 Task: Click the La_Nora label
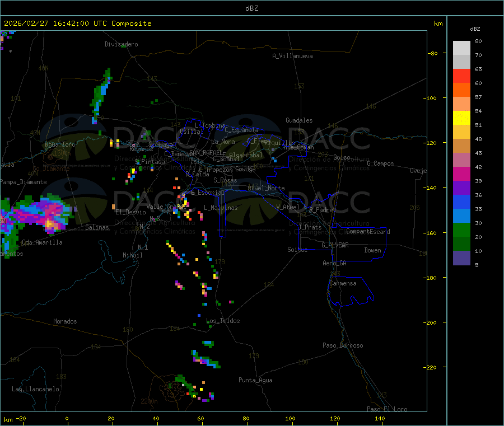pyautogui.click(x=223, y=142)
